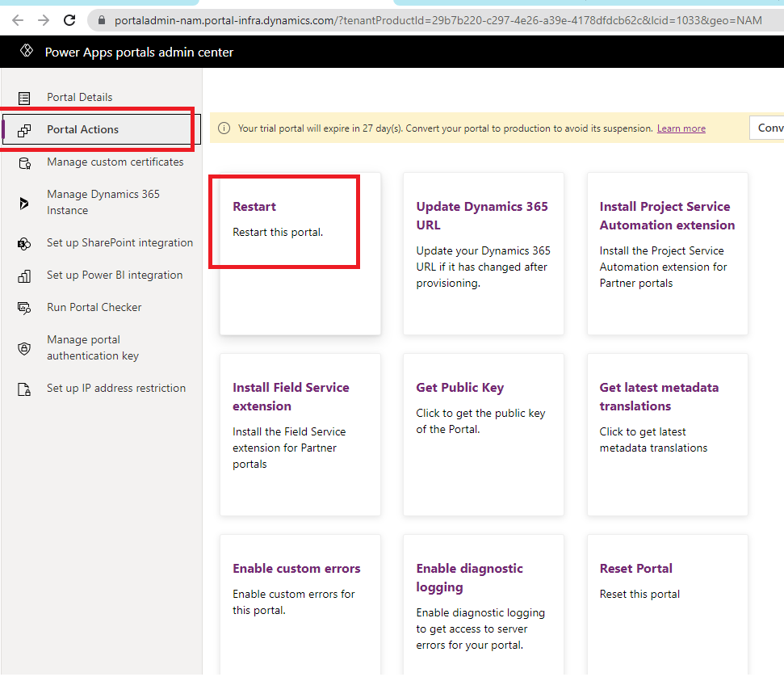Click 'Reset this portal' description text
Screen dimensions: 784x677
click(x=639, y=594)
